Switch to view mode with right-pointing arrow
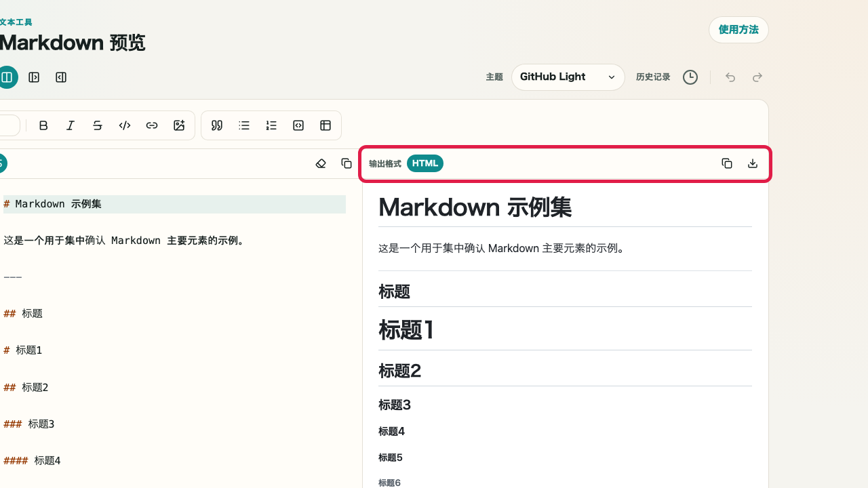868x488 pixels. click(34, 77)
